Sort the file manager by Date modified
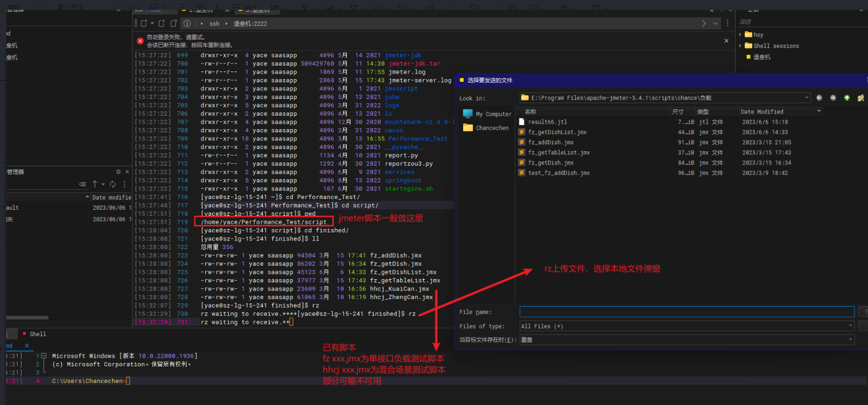868x405 pixels. pos(111,197)
